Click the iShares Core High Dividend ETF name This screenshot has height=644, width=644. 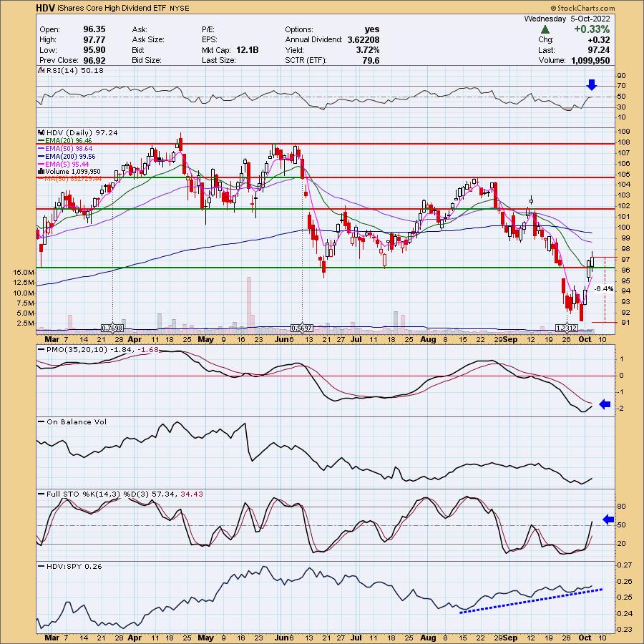(112, 8)
